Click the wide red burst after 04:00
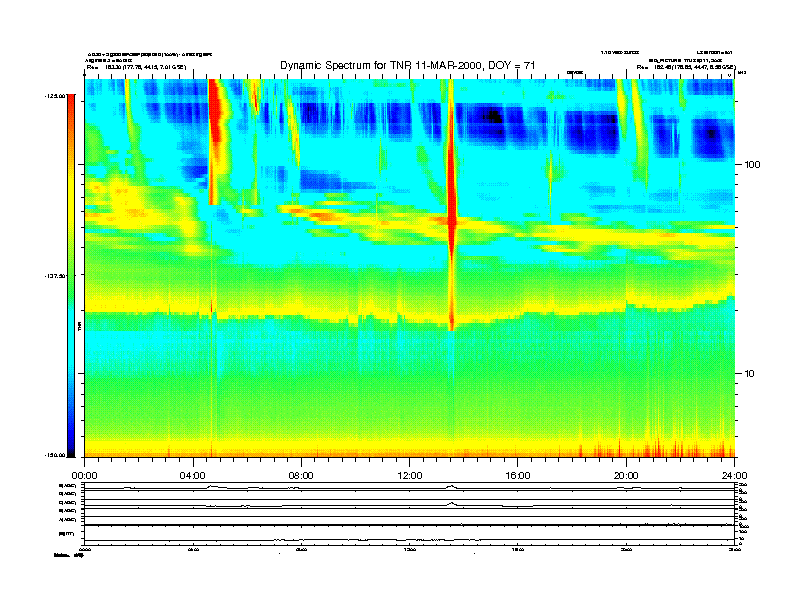The image size is (792, 612). point(216,141)
